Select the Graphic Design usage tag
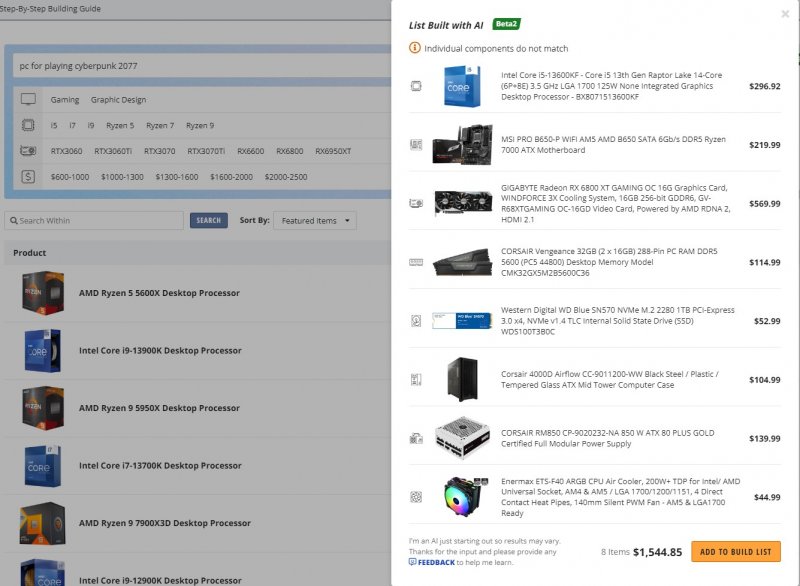This screenshot has width=800, height=586. 118,100
